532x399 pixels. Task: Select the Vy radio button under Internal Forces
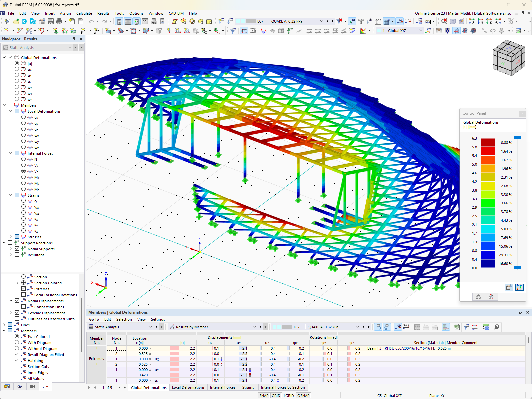23,165
